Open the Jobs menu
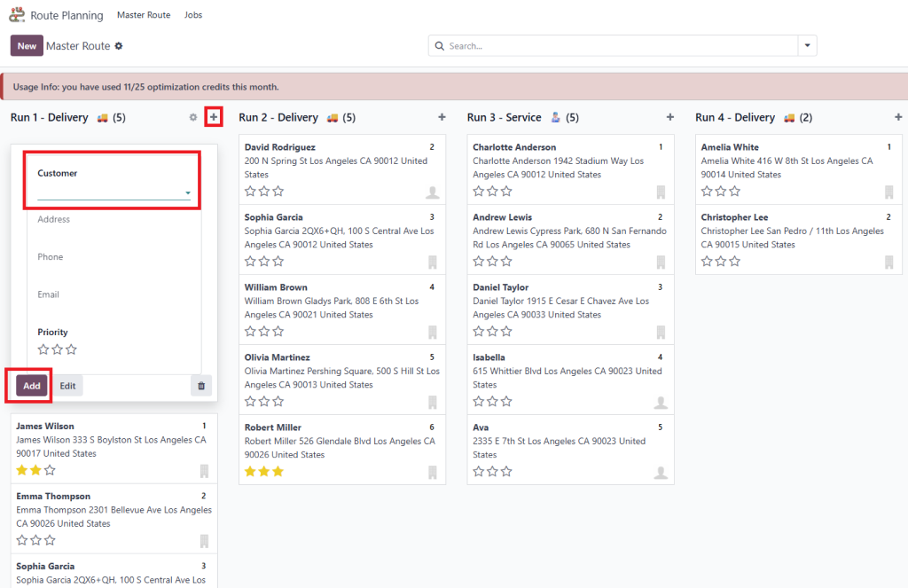Screen dimensions: 908x588 coord(193,15)
